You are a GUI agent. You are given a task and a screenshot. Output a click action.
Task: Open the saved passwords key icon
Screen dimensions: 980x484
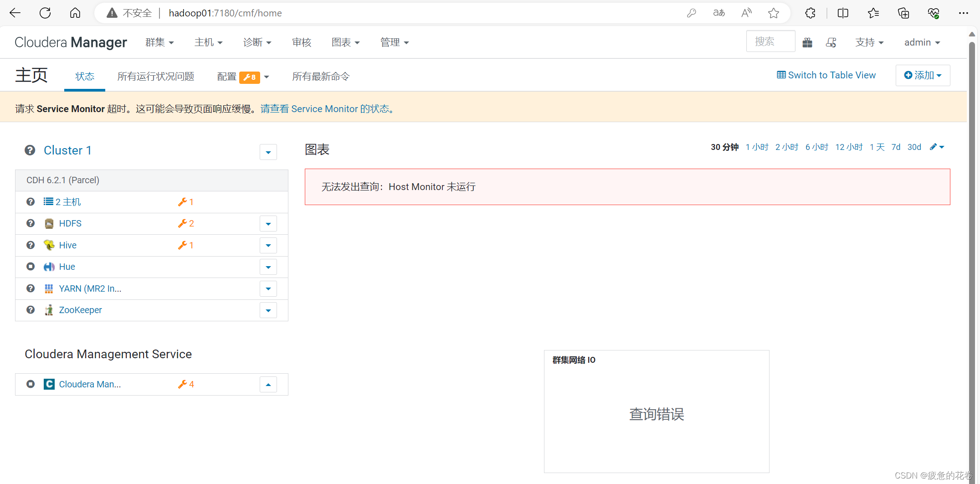click(692, 13)
